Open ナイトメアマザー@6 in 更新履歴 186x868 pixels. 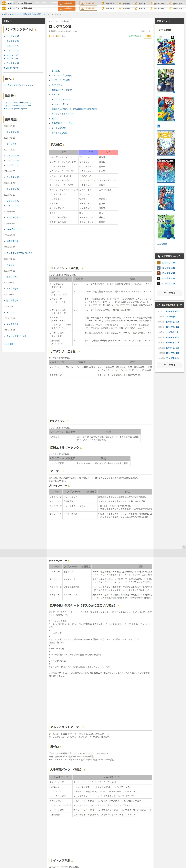(16, 336)
